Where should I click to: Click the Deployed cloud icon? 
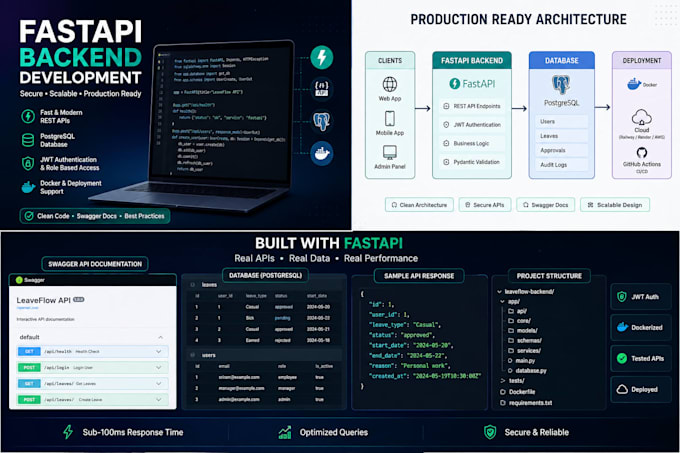[622, 389]
